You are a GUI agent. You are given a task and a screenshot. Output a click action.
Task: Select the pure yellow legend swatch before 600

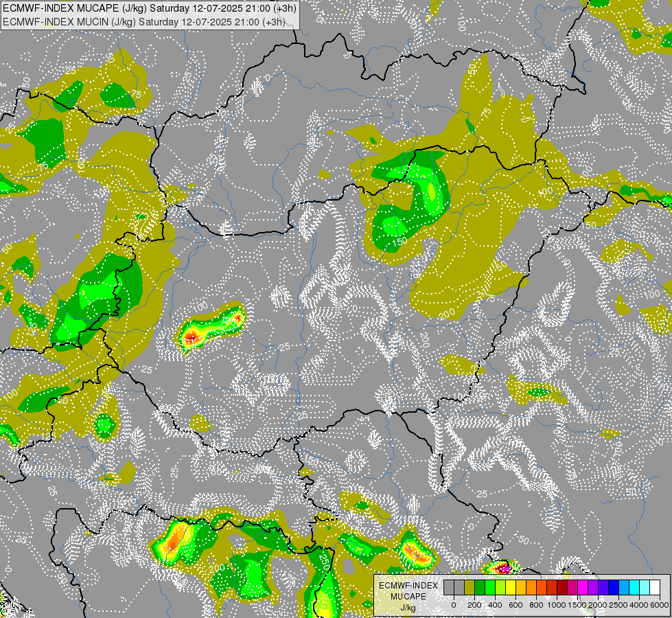point(511,588)
